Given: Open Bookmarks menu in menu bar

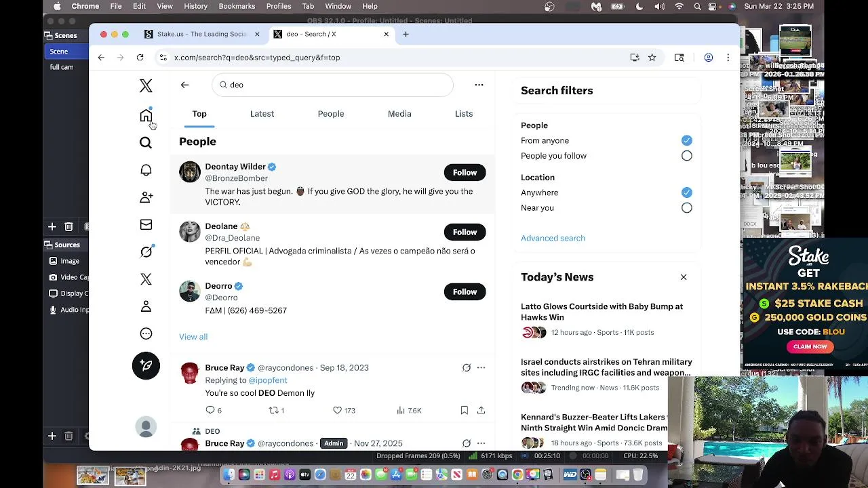Looking at the screenshot, I should pyautogui.click(x=237, y=6).
